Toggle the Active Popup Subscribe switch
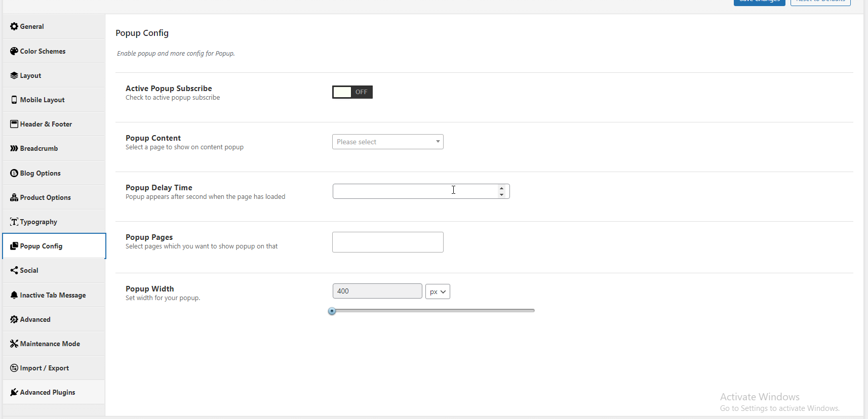This screenshot has height=419, width=868. click(352, 92)
